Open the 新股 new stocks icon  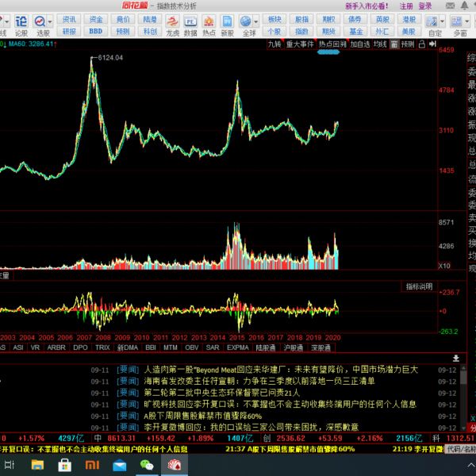pos(227,25)
